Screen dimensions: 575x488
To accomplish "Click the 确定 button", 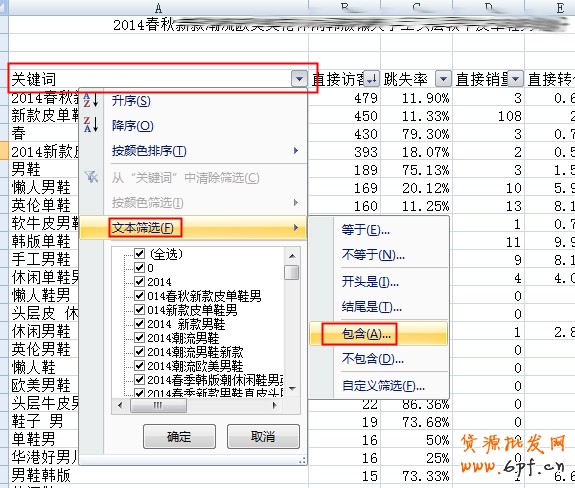I will 179,437.
